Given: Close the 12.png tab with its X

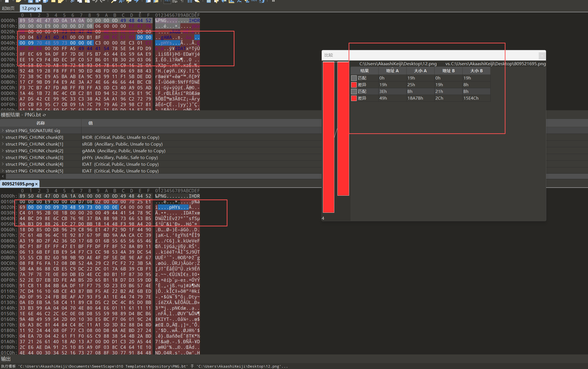Looking at the screenshot, I should point(39,8).
